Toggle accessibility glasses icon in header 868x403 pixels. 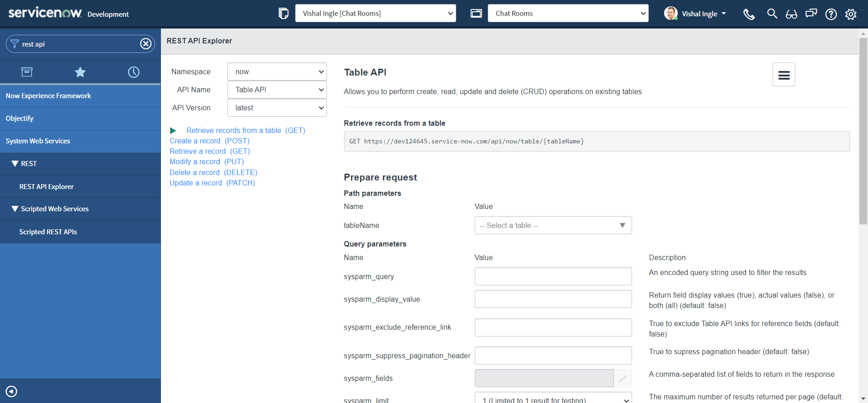tap(792, 14)
